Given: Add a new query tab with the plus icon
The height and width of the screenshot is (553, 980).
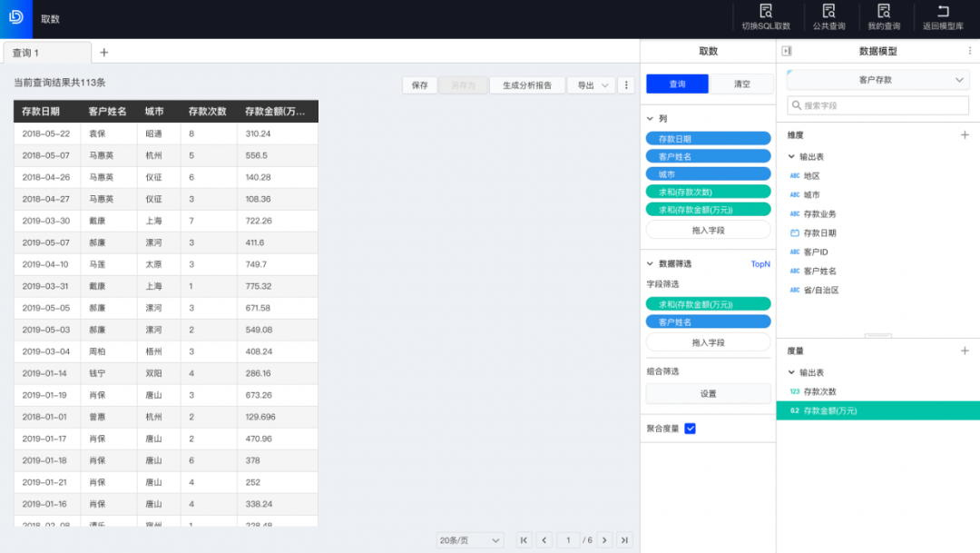Looking at the screenshot, I should (x=103, y=53).
